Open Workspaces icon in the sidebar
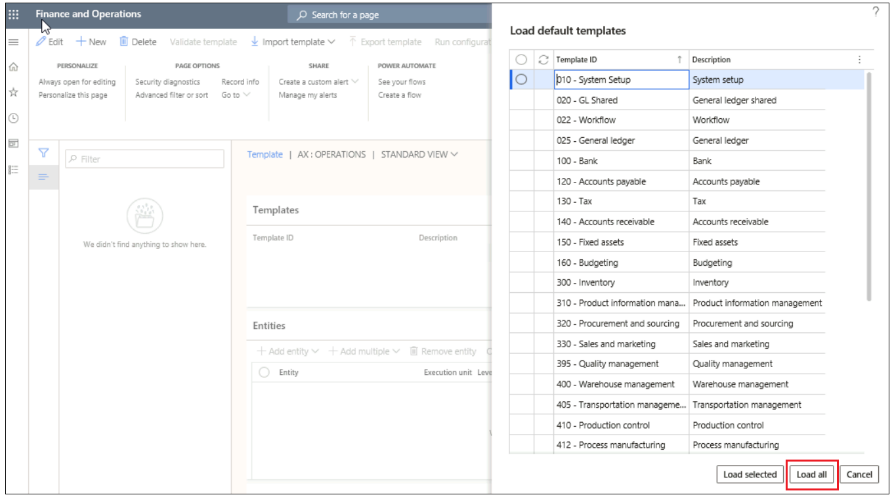Image resolution: width=892 pixels, height=497 pixels. (x=14, y=144)
